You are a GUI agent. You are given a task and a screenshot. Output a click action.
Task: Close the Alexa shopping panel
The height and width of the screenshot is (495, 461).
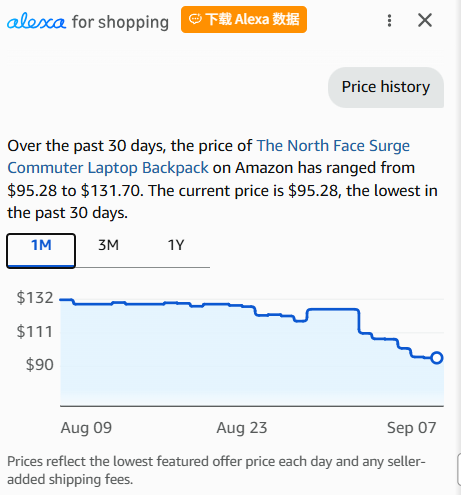click(425, 20)
